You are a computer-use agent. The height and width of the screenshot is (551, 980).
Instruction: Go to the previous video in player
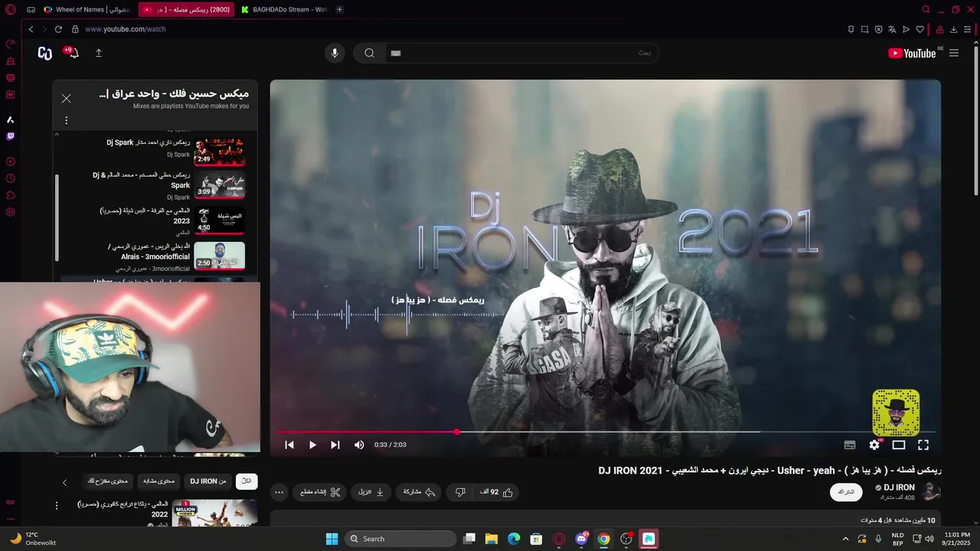(x=289, y=445)
